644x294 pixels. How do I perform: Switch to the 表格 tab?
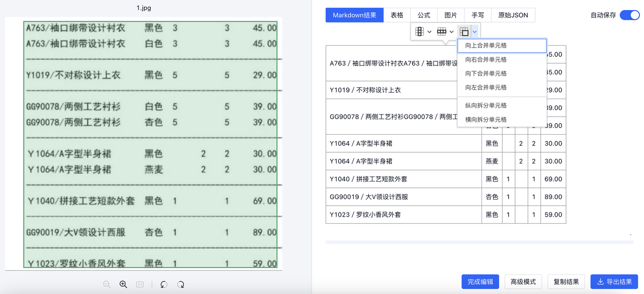(x=397, y=15)
